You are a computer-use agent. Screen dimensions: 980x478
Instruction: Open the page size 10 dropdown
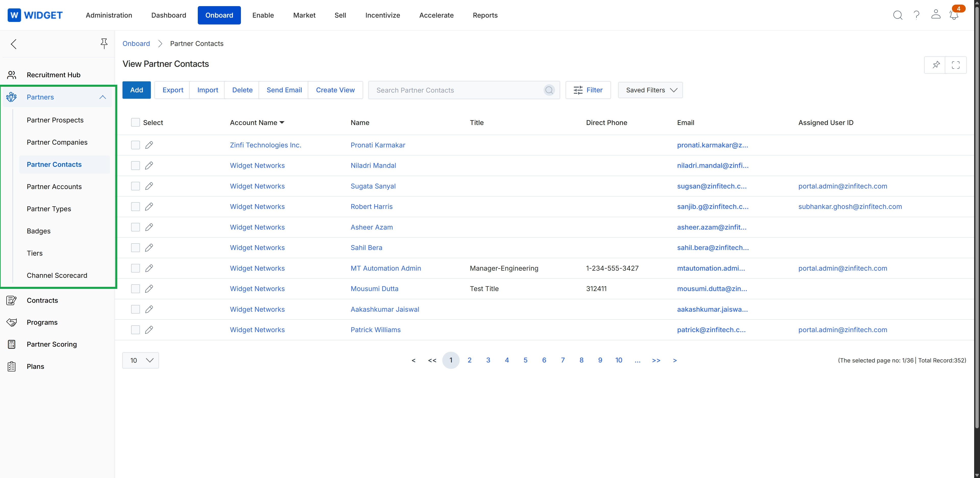(x=140, y=360)
